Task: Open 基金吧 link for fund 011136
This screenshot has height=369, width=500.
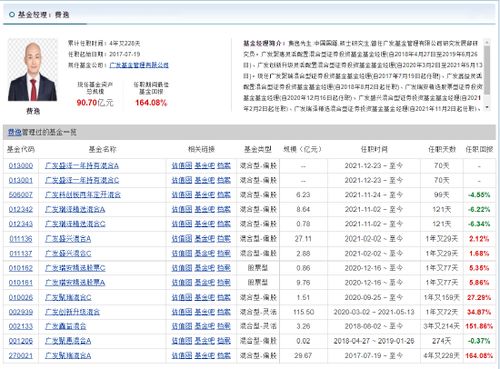Action: (x=205, y=239)
